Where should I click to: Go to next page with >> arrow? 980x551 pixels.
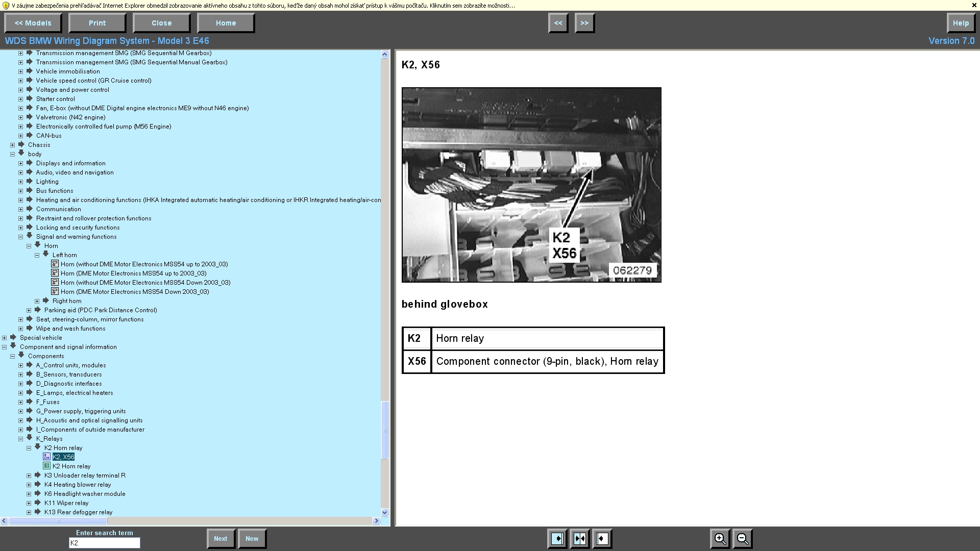[x=584, y=23]
